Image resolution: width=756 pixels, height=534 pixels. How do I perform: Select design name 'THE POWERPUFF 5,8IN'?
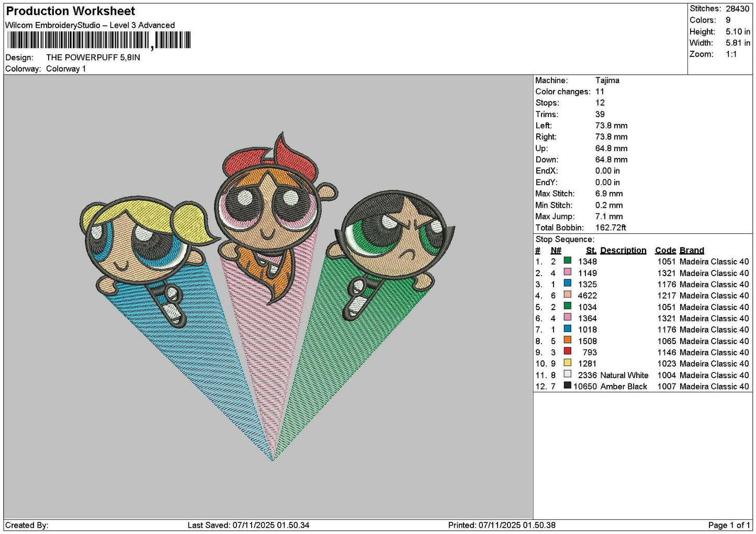[93, 58]
